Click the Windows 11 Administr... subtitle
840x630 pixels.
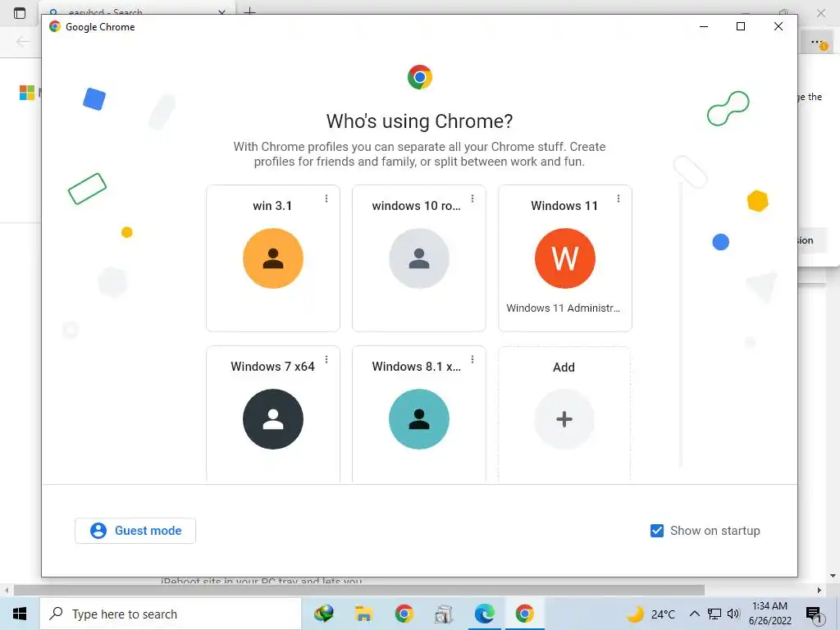click(x=563, y=308)
